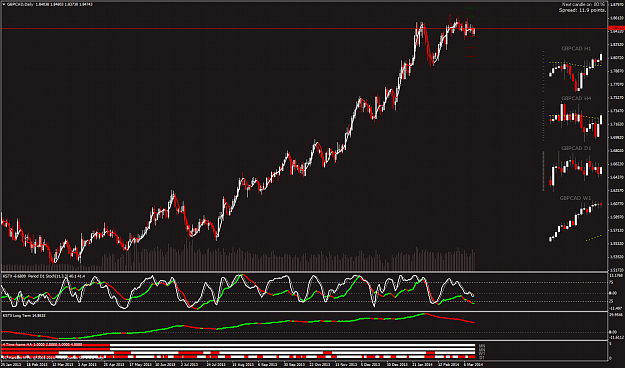The image size is (625, 368).
Task: Select the GBPCAD,Daily chart title text
Action: (x=19, y=4)
